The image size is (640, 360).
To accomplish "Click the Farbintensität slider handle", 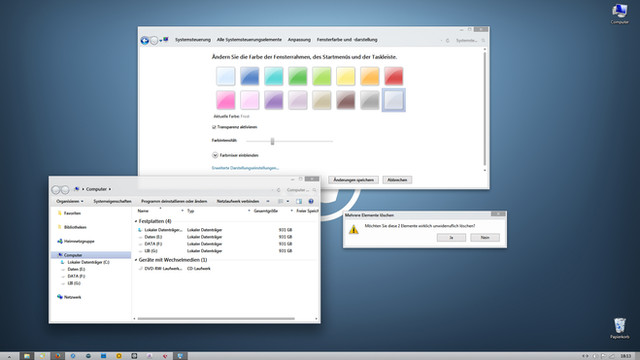I will point(272,141).
